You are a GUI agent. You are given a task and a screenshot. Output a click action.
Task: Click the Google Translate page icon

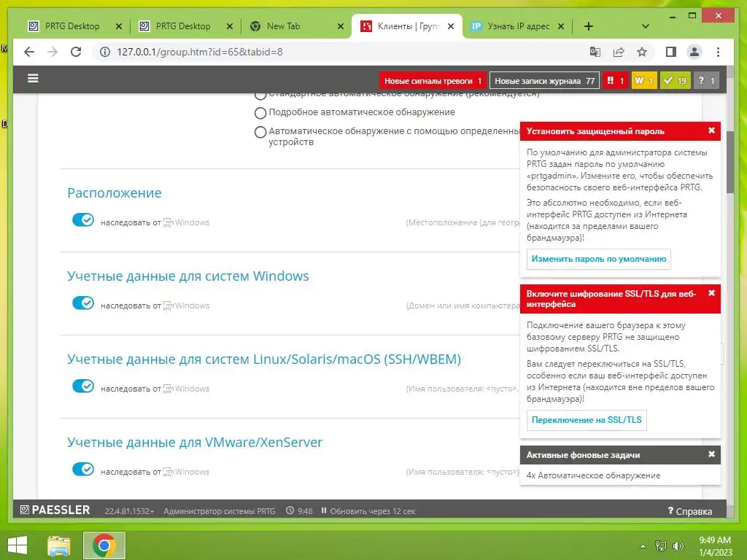[x=595, y=52]
